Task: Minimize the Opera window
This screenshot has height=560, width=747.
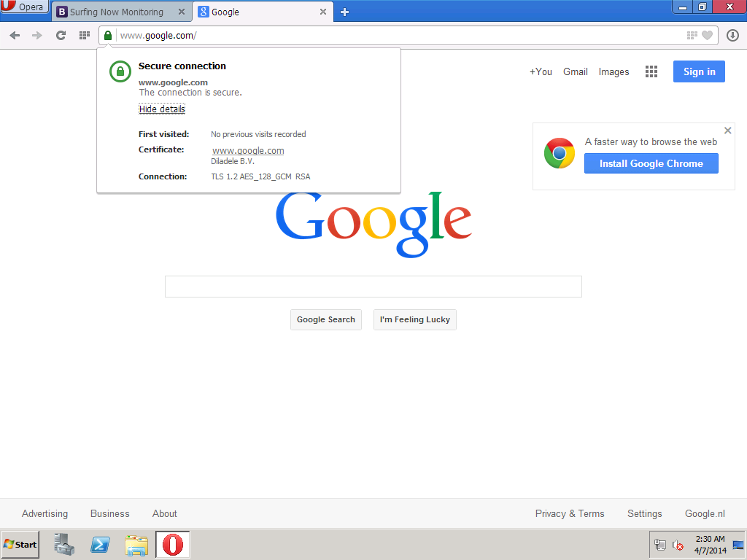Action: (683, 7)
